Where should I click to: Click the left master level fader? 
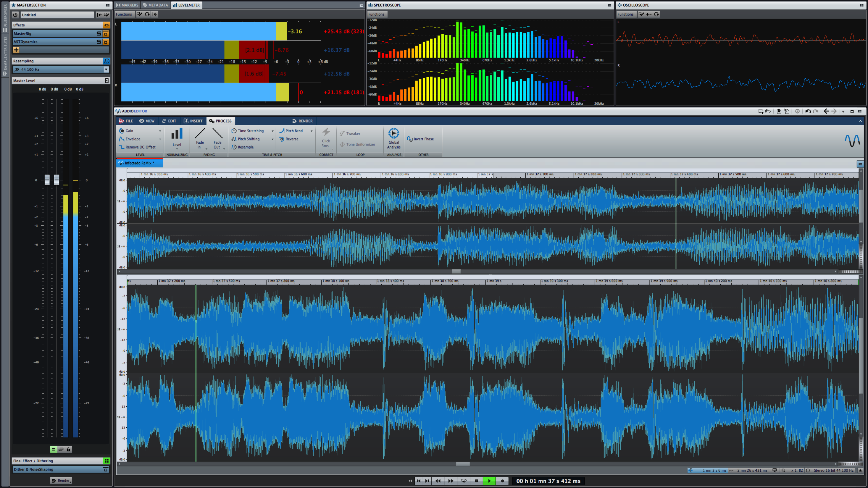pos(47,180)
